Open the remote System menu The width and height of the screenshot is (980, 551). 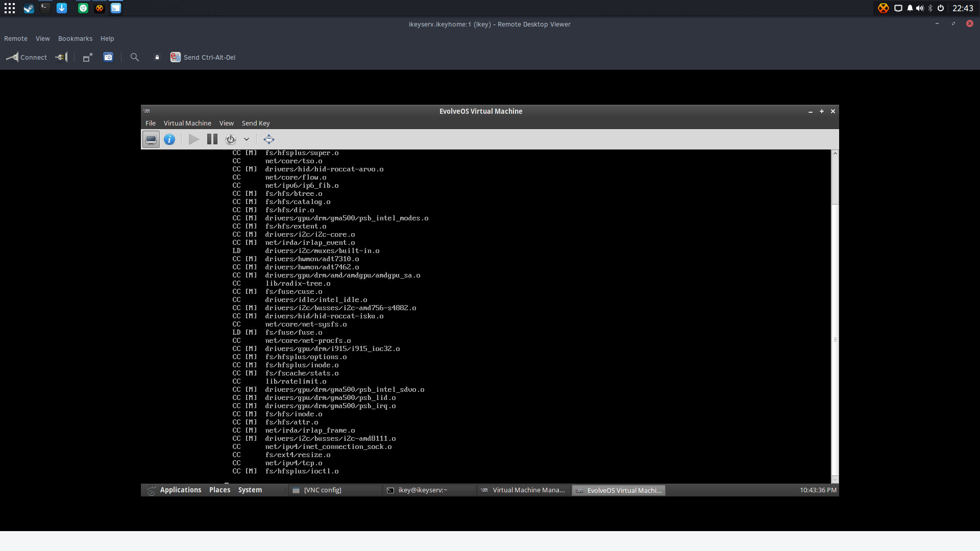point(250,490)
